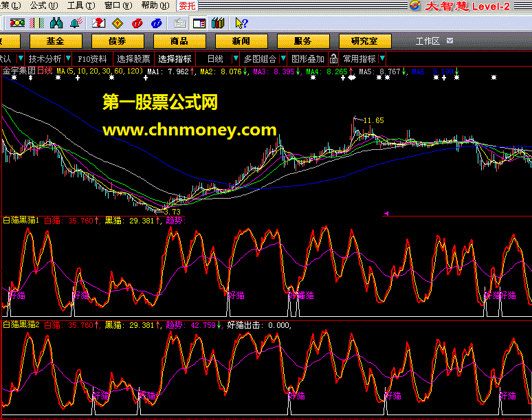The height and width of the screenshot is (420, 532).
Task: Open the 公式 menu
Action: [44, 5]
